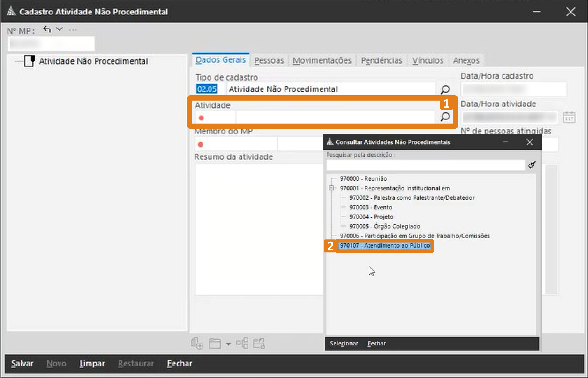Select Atividade Não Procedimental in left tree
This screenshot has width=588, height=378.
point(93,61)
